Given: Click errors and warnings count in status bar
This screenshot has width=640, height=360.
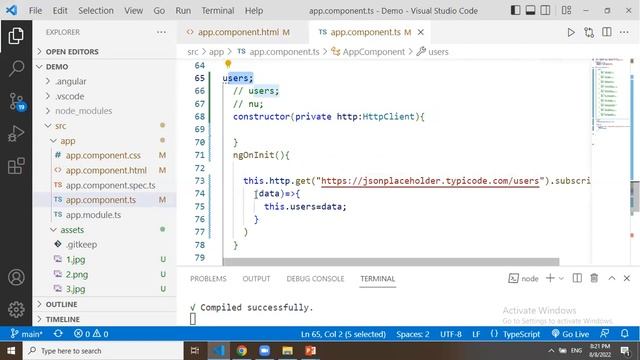Looking at the screenshot, I should pos(91,334).
